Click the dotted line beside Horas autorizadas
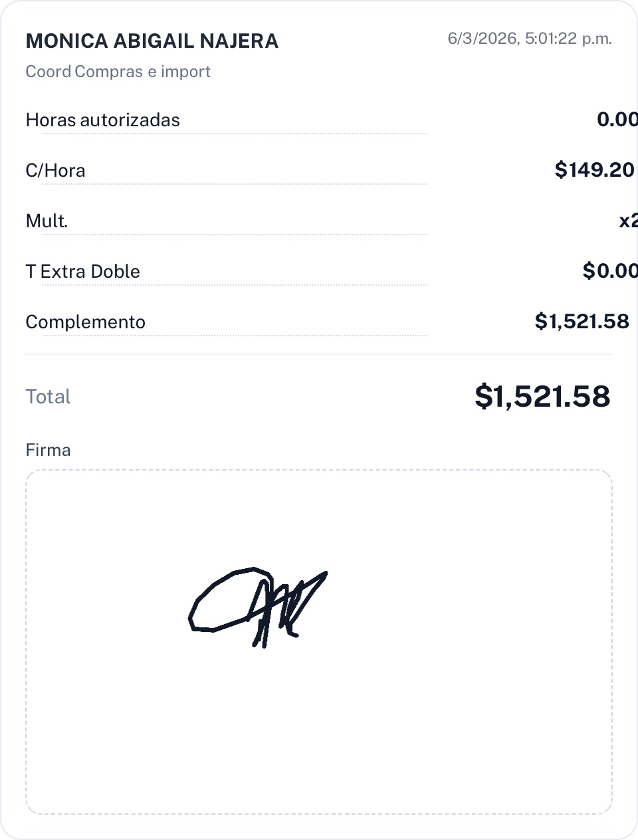The height and width of the screenshot is (840, 638). 299,133
